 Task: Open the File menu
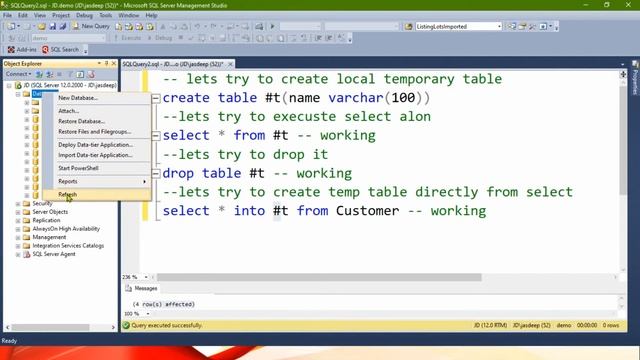7,16
